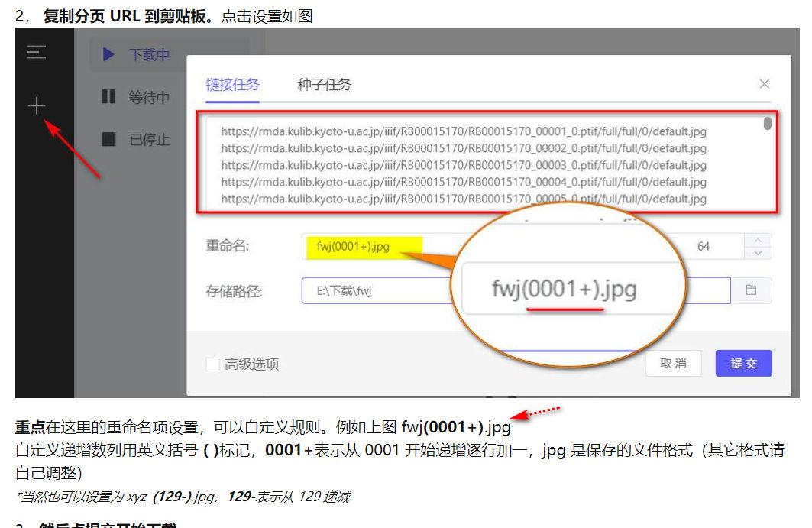Click the number field showing 64

pos(703,247)
